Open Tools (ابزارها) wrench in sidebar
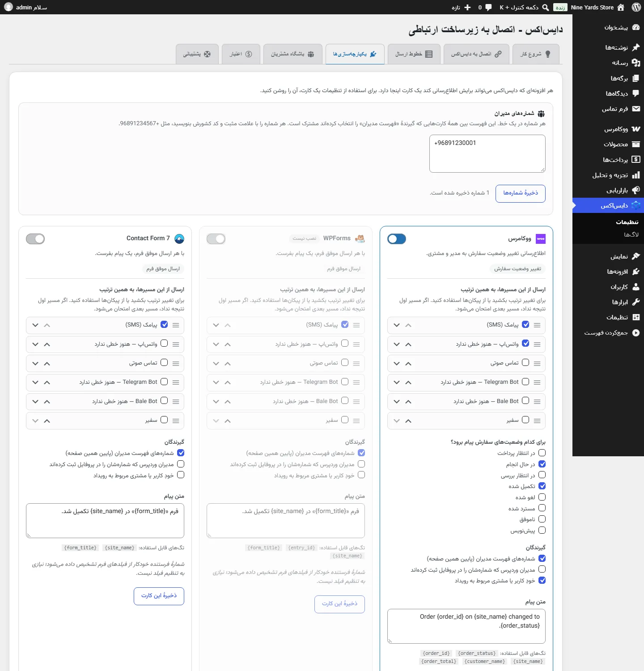This screenshot has height=671, width=644. (636, 302)
